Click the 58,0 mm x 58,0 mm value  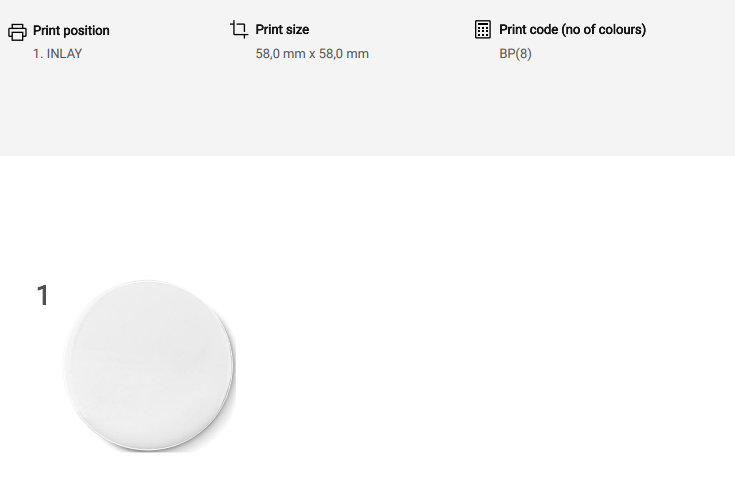point(312,54)
